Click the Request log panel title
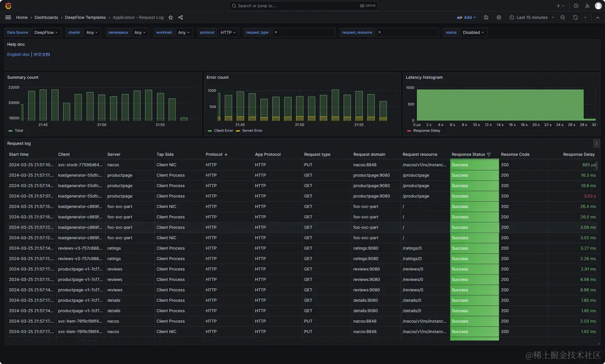Image resolution: width=605 pixels, height=364 pixels. (x=19, y=143)
